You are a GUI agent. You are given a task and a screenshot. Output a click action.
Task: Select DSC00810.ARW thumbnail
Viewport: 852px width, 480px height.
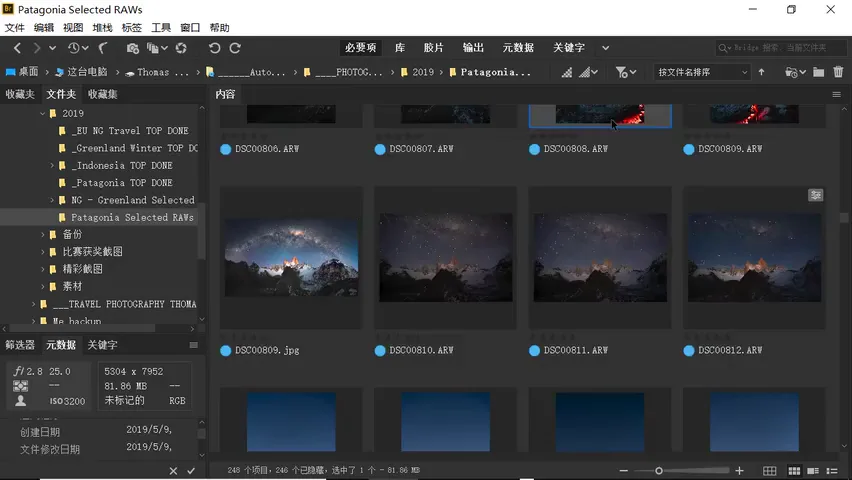point(446,258)
